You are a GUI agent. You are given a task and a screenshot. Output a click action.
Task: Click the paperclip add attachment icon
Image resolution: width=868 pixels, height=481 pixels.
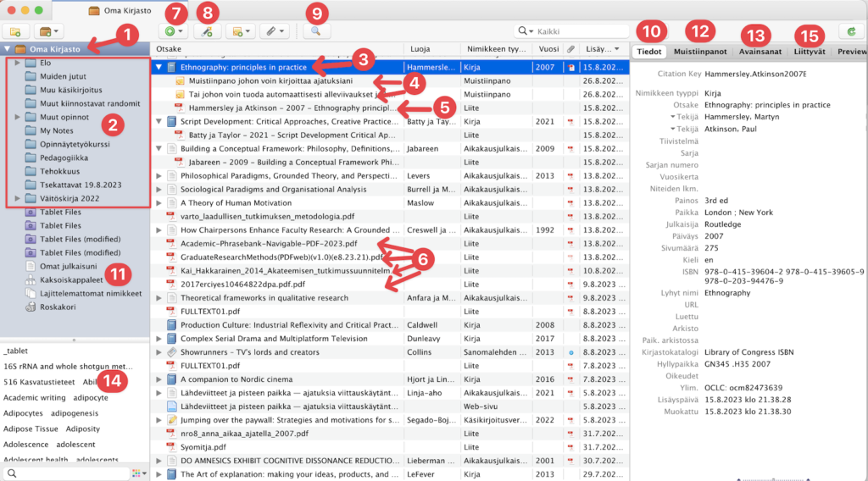pyautogui.click(x=274, y=31)
